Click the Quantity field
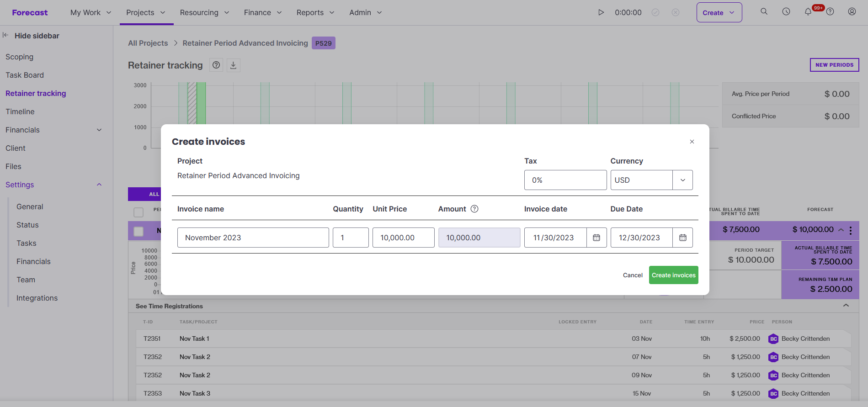868x407 pixels. click(351, 238)
